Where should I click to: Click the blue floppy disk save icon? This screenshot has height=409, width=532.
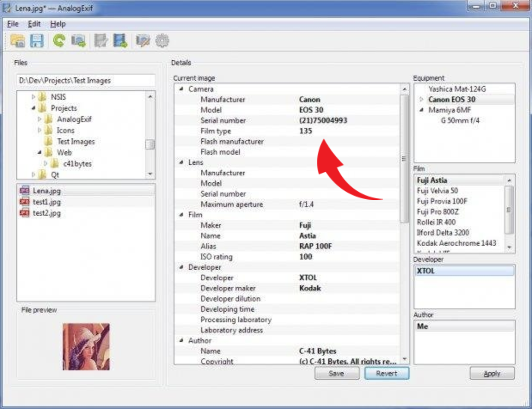(x=37, y=41)
